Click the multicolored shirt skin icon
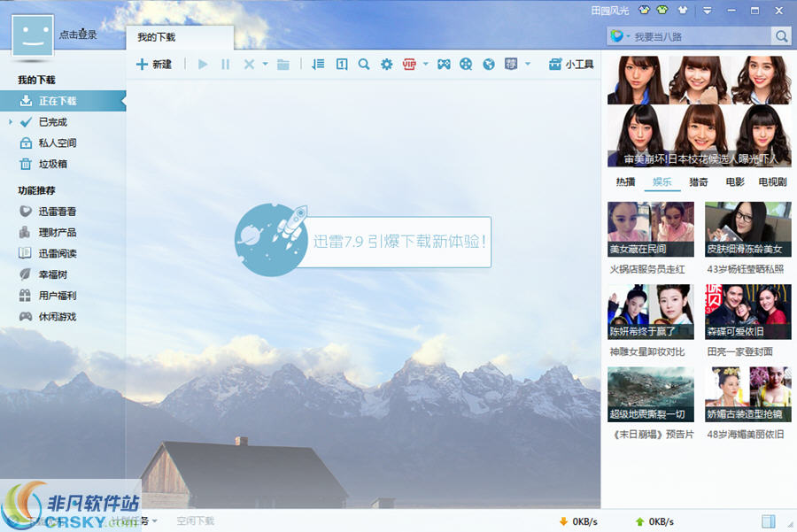The width and height of the screenshot is (797, 532). 644,10
